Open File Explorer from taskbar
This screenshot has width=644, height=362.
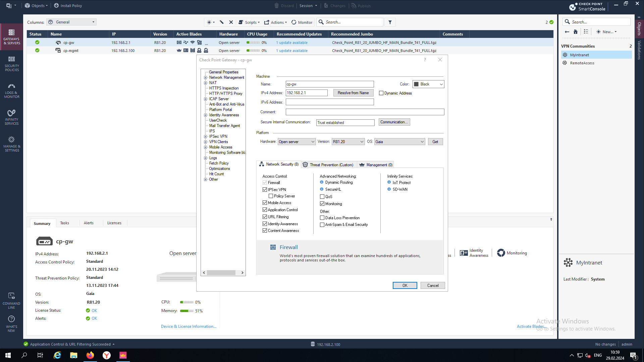click(74, 355)
